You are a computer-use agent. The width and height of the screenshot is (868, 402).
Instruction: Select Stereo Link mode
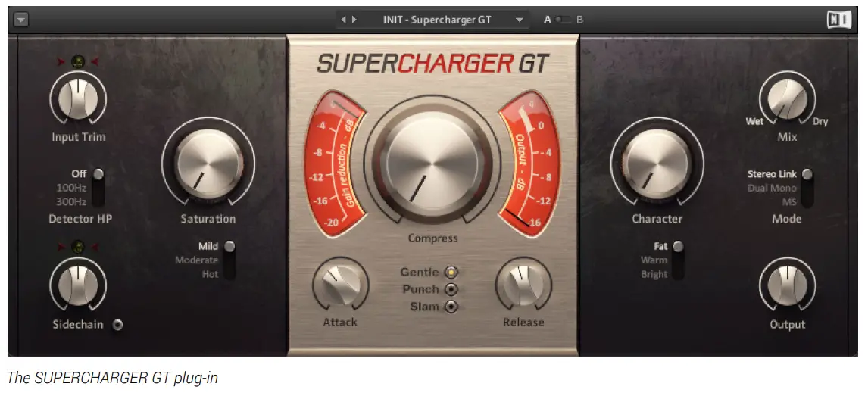click(773, 173)
